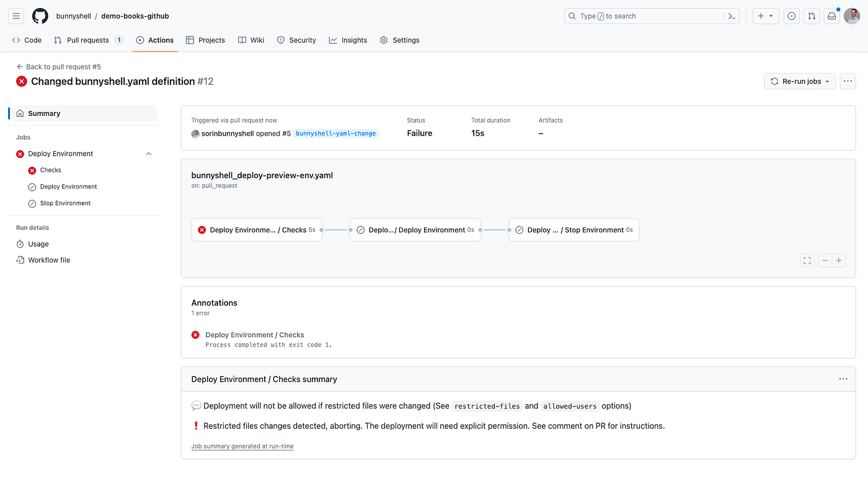Open the repository Settings tab
Screen dimensions: 868x502
[400, 40]
